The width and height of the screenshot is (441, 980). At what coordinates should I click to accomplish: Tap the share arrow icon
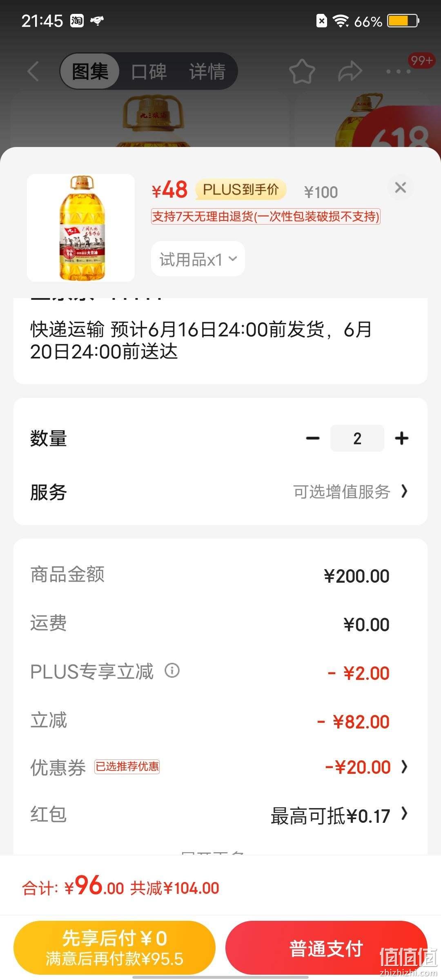pos(350,71)
